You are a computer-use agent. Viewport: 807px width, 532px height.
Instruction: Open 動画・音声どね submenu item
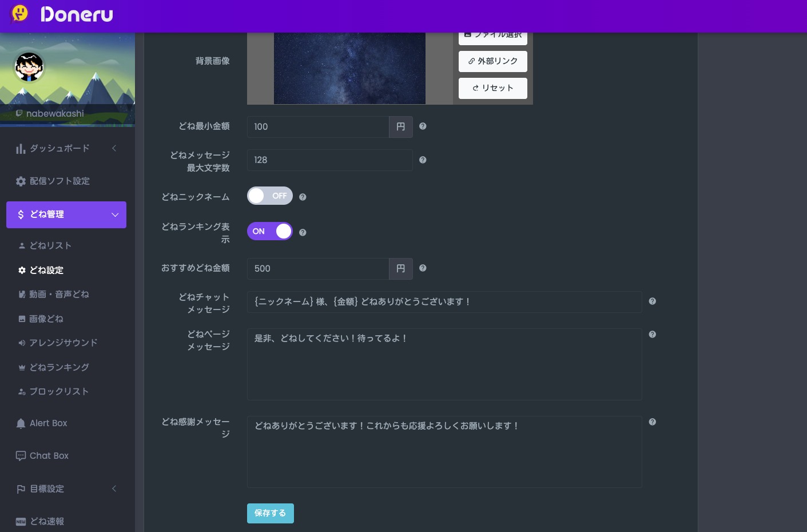tap(59, 294)
